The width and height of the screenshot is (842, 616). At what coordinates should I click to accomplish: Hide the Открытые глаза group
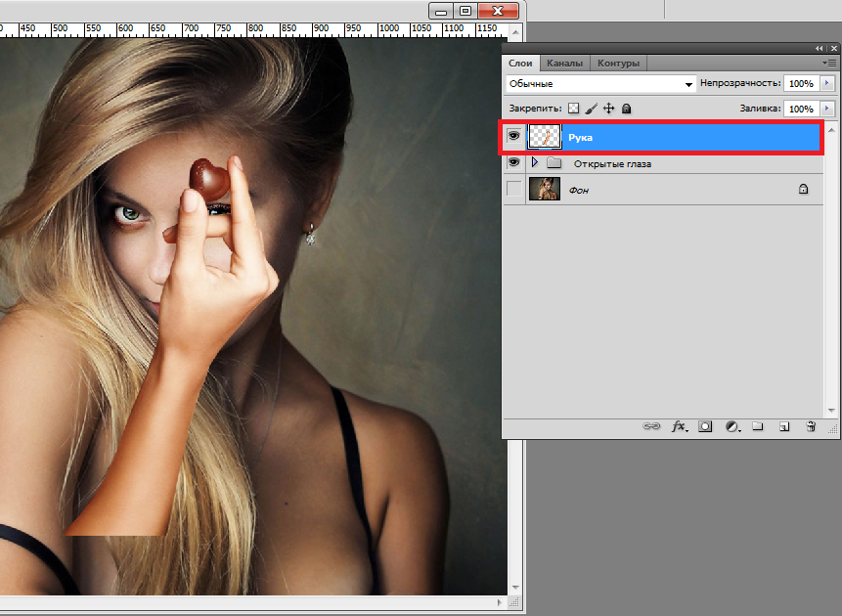(x=514, y=163)
